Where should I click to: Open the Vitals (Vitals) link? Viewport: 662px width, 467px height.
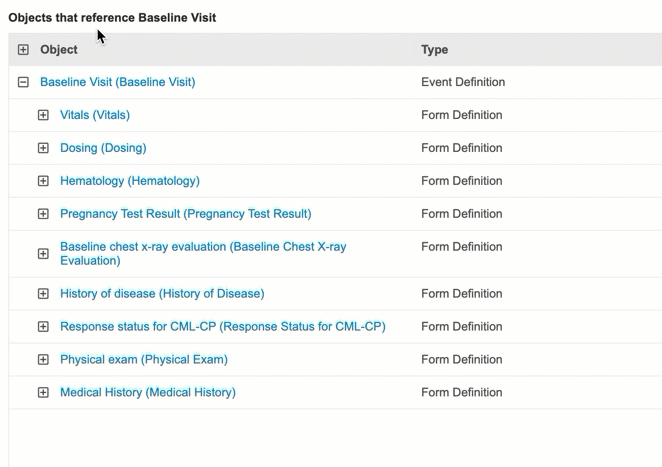click(95, 115)
